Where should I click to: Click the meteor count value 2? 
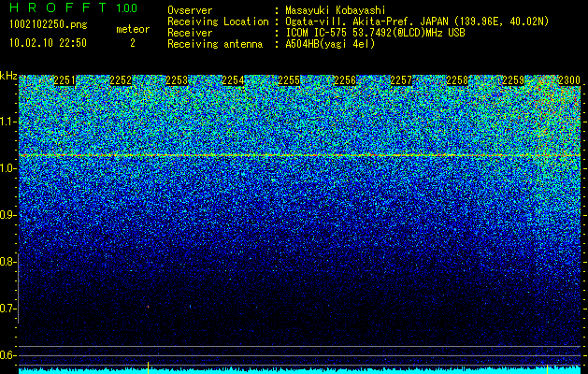pyautogui.click(x=133, y=43)
